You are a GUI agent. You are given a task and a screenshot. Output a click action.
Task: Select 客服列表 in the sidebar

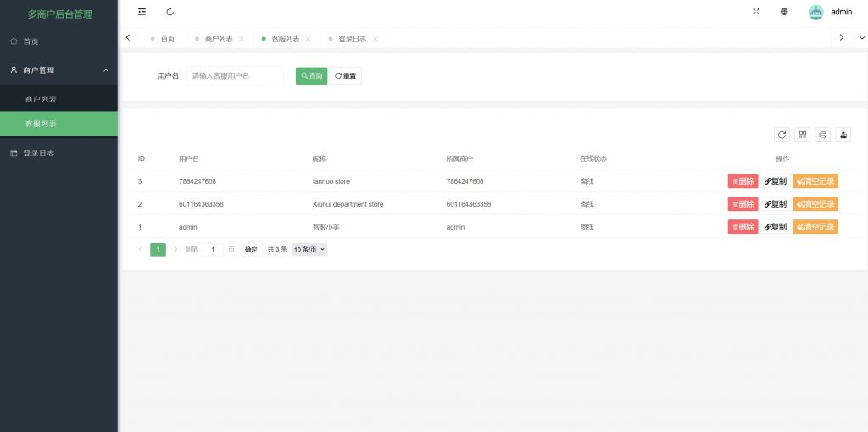pos(58,124)
